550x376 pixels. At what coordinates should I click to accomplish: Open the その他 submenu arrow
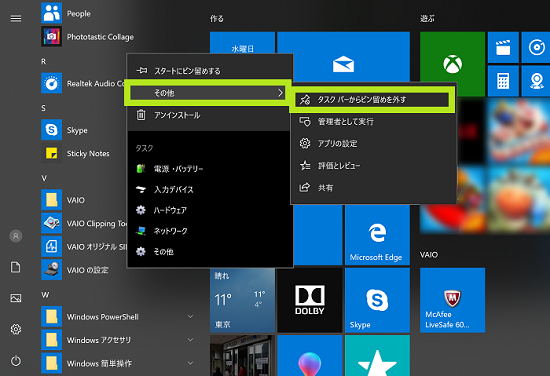(280, 93)
